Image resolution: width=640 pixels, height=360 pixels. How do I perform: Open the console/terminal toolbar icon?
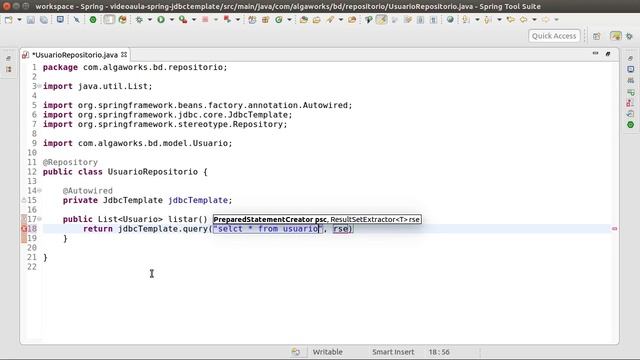click(x=60, y=20)
